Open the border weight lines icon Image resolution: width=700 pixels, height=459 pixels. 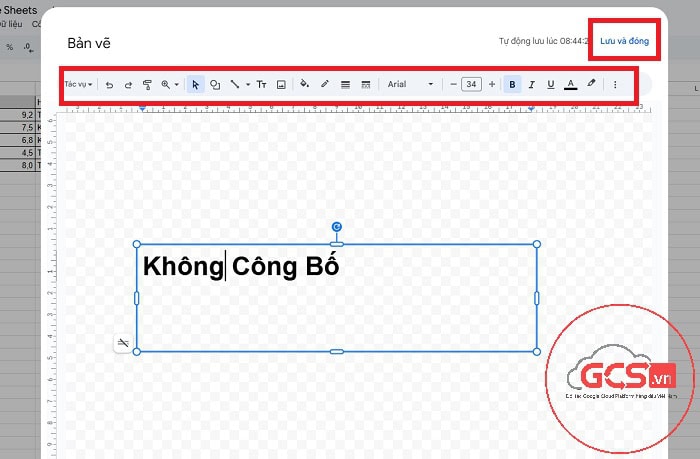(345, 85)
